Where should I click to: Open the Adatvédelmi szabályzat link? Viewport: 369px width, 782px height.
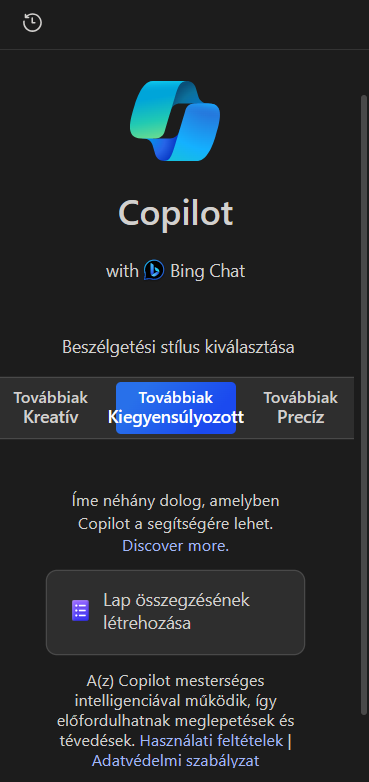coord(176,761)
